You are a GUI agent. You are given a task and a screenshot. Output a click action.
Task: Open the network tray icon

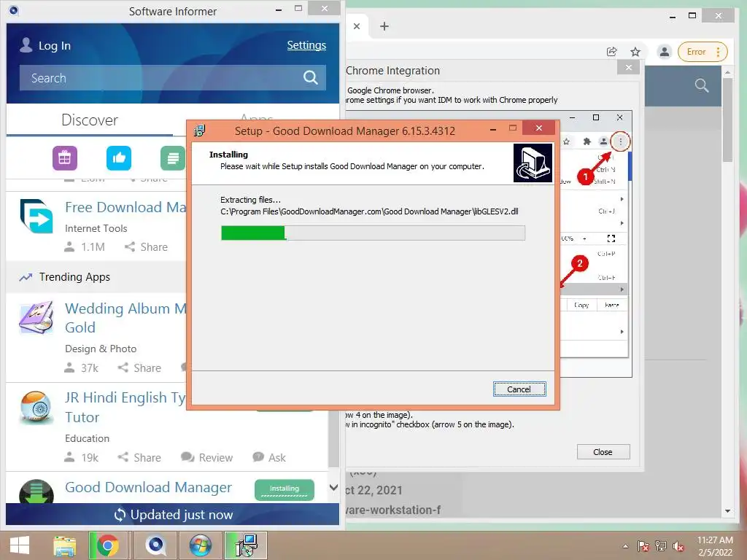coord(661,546)
